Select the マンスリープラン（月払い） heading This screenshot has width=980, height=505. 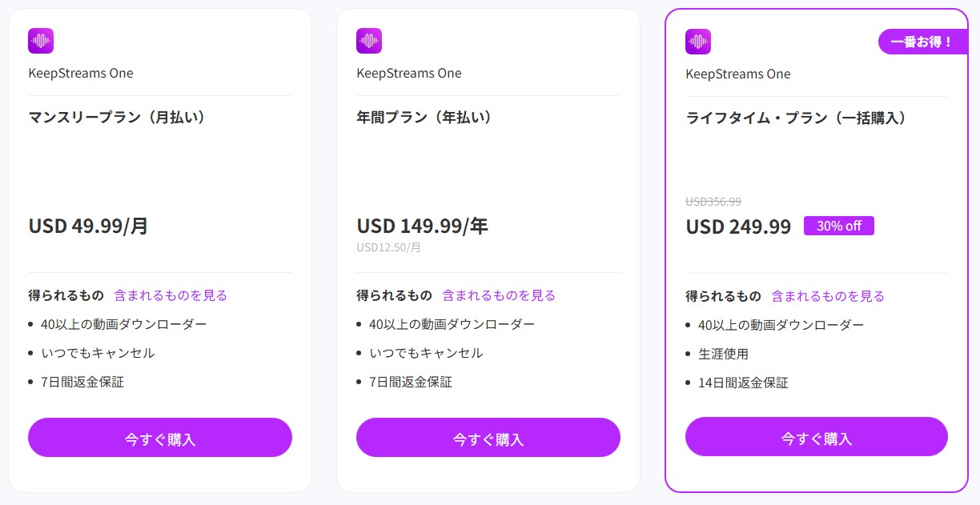point(118,118)
